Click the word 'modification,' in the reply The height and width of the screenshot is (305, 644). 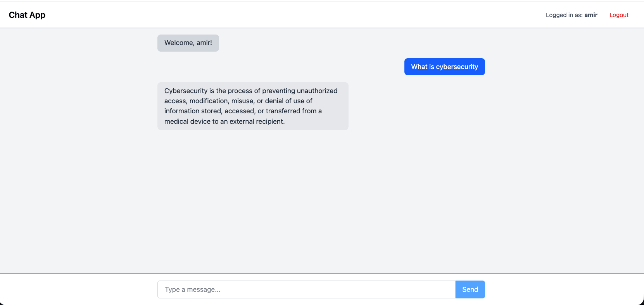coord(209,101)
